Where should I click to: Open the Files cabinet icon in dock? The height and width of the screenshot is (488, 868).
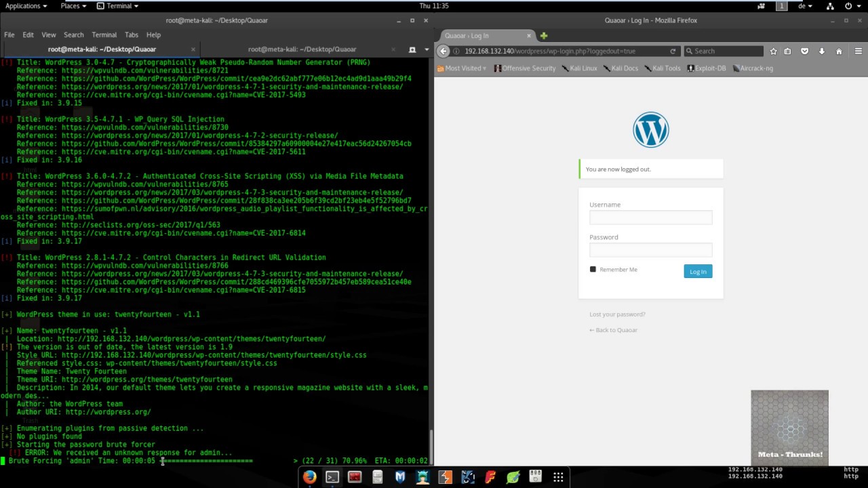coord(378,477)
